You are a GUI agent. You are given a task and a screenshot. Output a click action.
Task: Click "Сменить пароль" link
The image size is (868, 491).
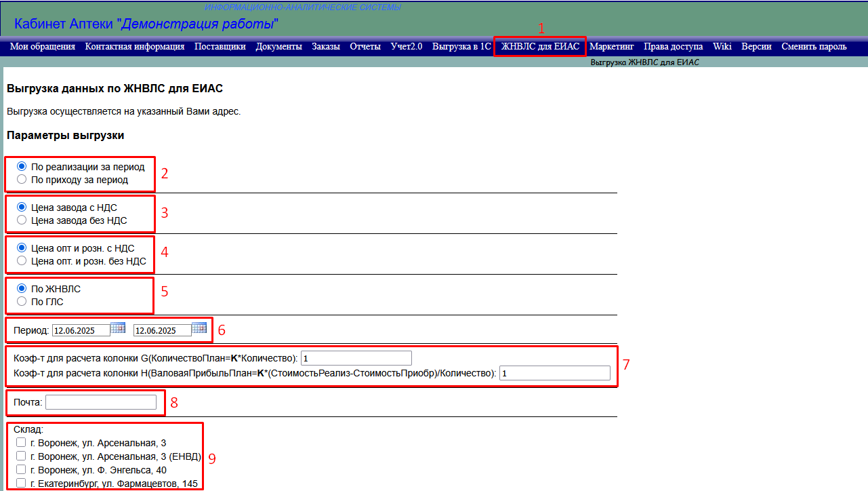[x=814, y=47]
